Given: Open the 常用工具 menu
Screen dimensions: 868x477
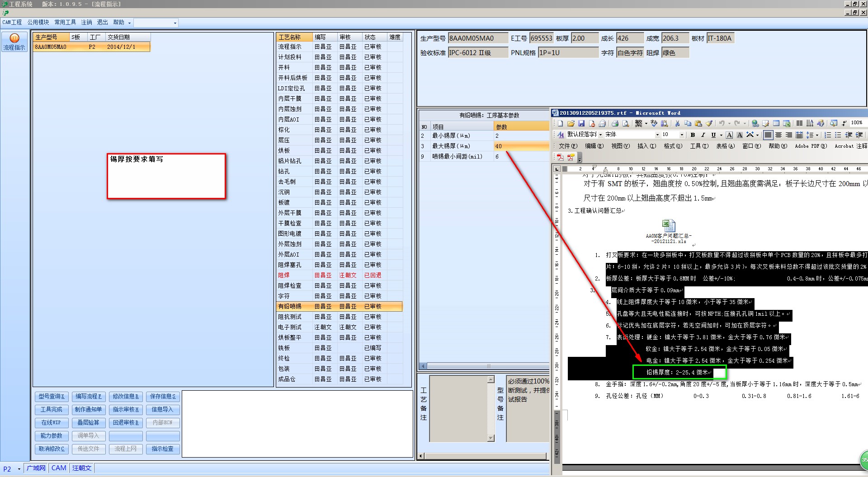Looking at the screenshot, I should pos(65,22).
